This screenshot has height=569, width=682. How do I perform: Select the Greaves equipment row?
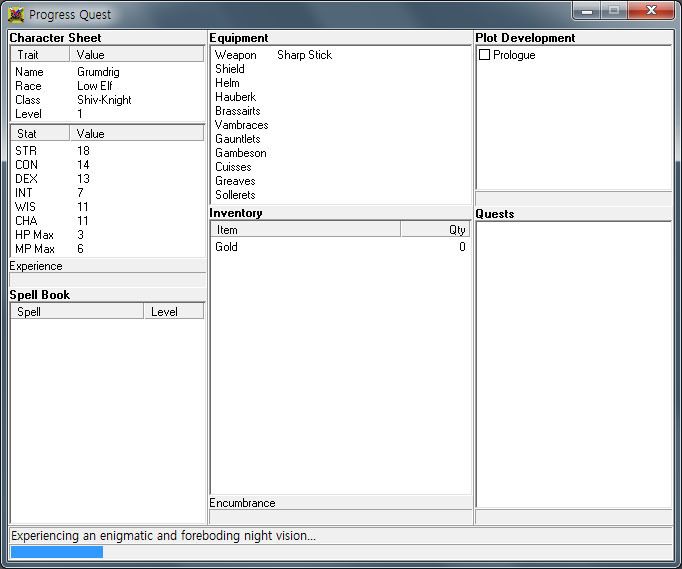click(x=341, y=181)
